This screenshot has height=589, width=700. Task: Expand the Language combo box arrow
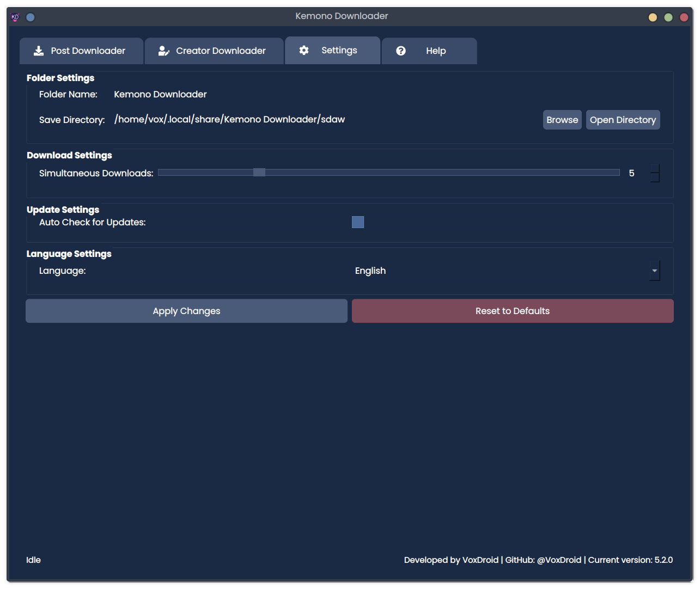[x=654, y=271]
